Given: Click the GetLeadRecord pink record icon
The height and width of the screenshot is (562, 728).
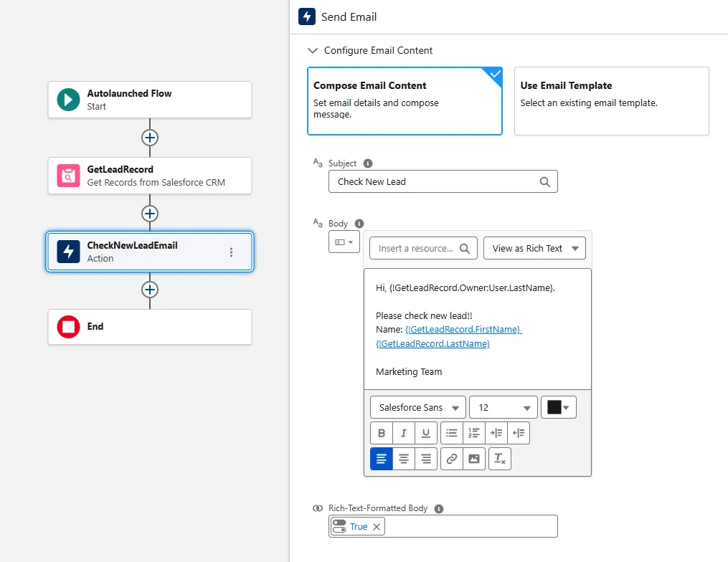Looking at the screenshot, I should 68,176.
